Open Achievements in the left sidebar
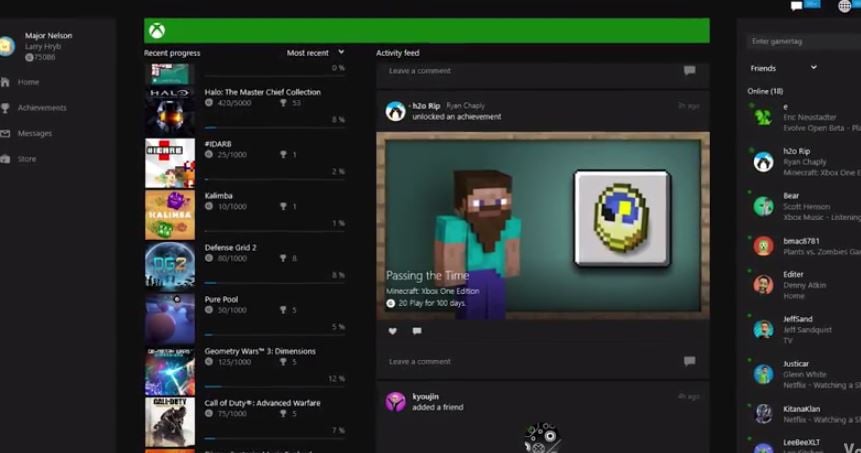This screenshot has width=861, height=453. (x=42, y=108)
